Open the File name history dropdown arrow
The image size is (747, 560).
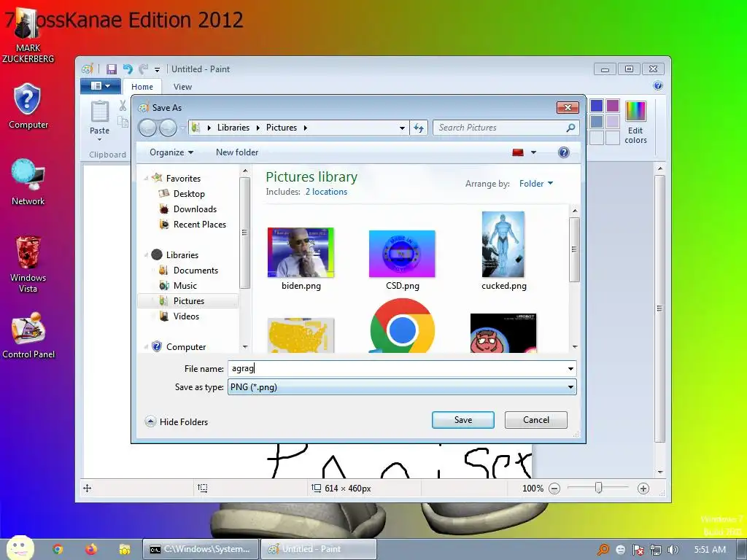[x=570, y=368]
